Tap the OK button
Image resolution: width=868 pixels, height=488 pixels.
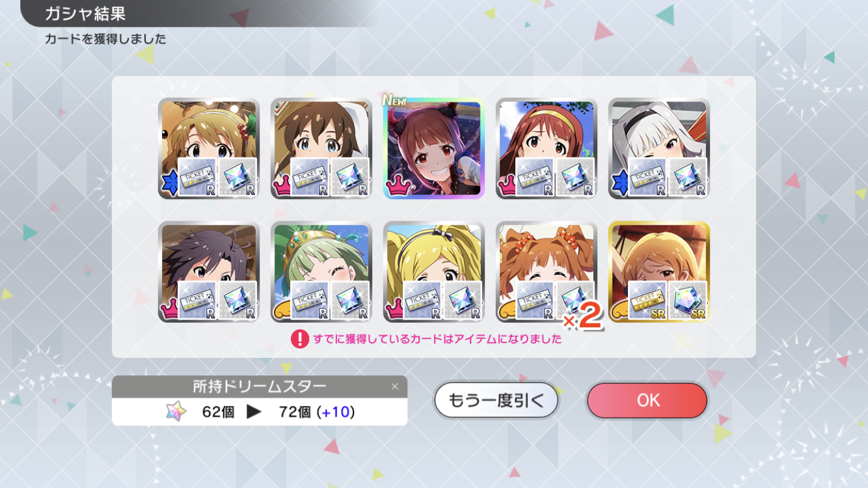647,400
